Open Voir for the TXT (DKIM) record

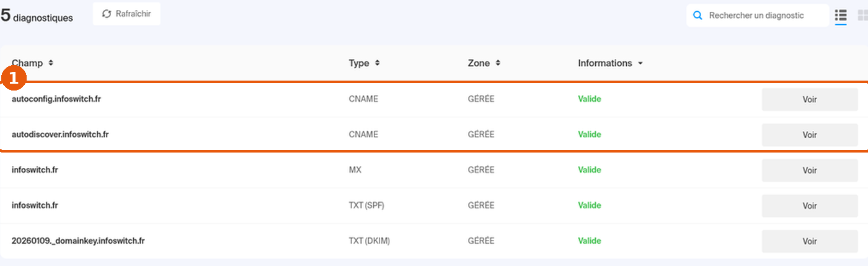coord(810,241)
